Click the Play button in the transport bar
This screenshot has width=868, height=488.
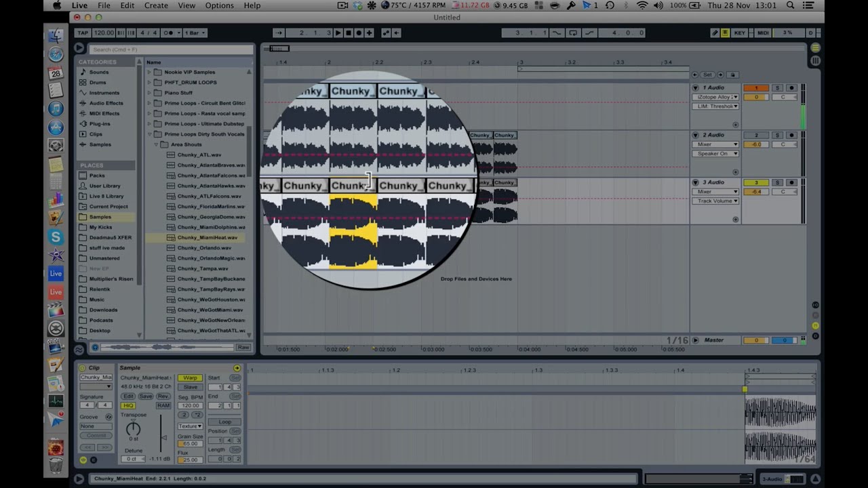[338, 33]
